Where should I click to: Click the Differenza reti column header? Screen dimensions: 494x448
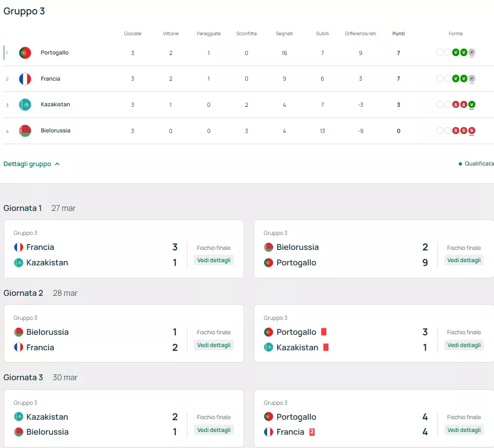[360, 34]
